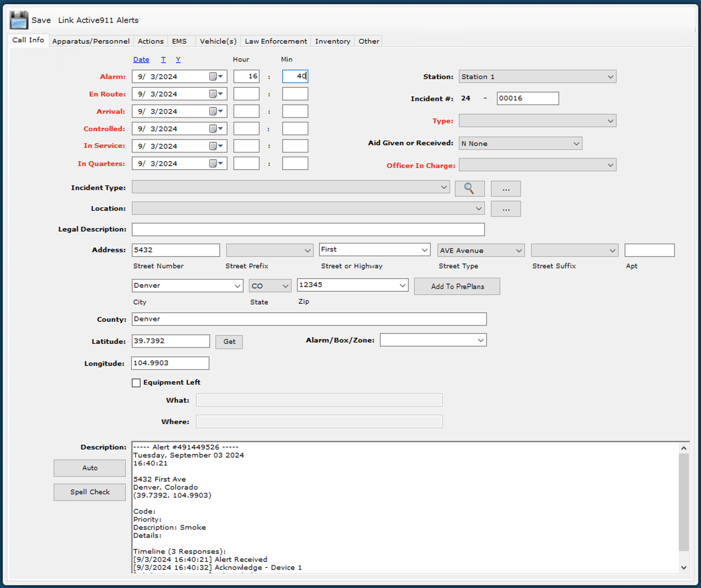Open the En Route date calendar icon

(213, 94)
